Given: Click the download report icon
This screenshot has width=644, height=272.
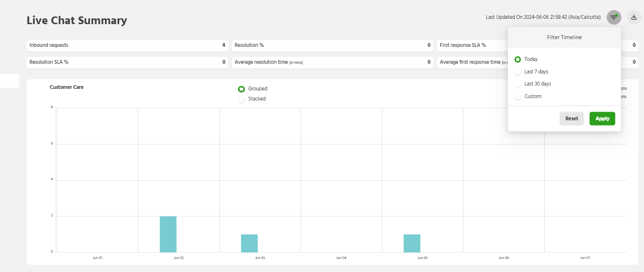Looking at the screenshot, I should [x=634, y=17].
